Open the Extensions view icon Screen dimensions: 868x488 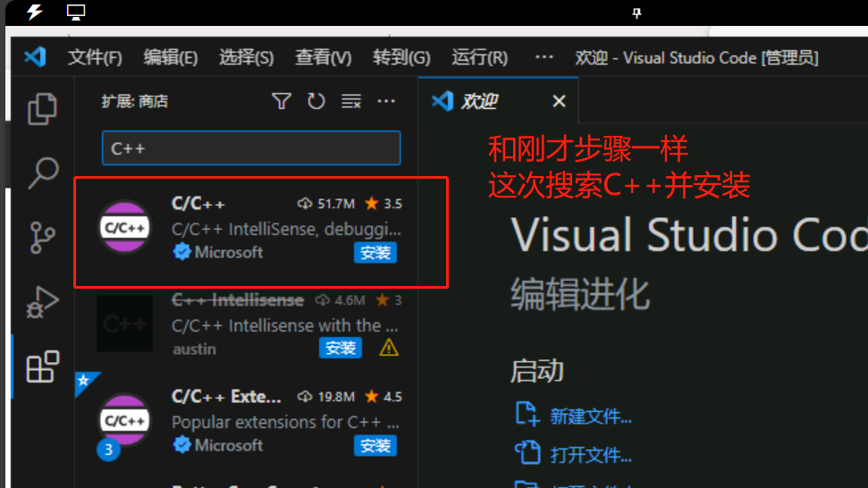click(x=43, y=366)
